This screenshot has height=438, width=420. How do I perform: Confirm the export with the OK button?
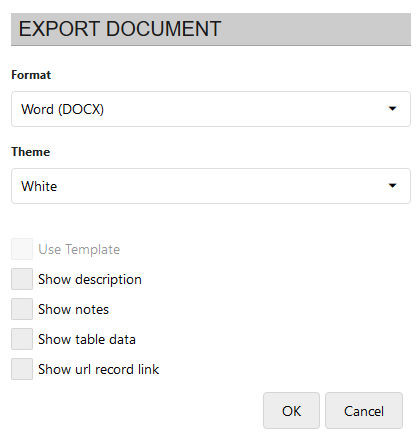coord(291,411)
